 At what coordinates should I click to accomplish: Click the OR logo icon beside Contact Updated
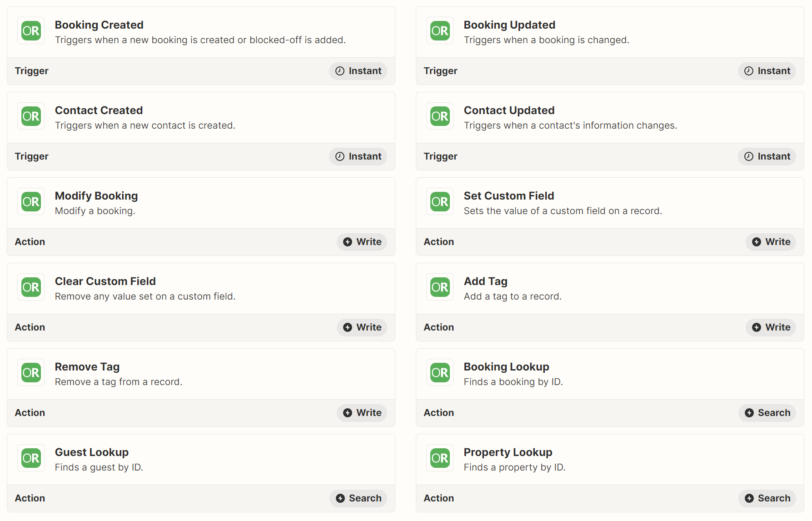tap(440, 116)
